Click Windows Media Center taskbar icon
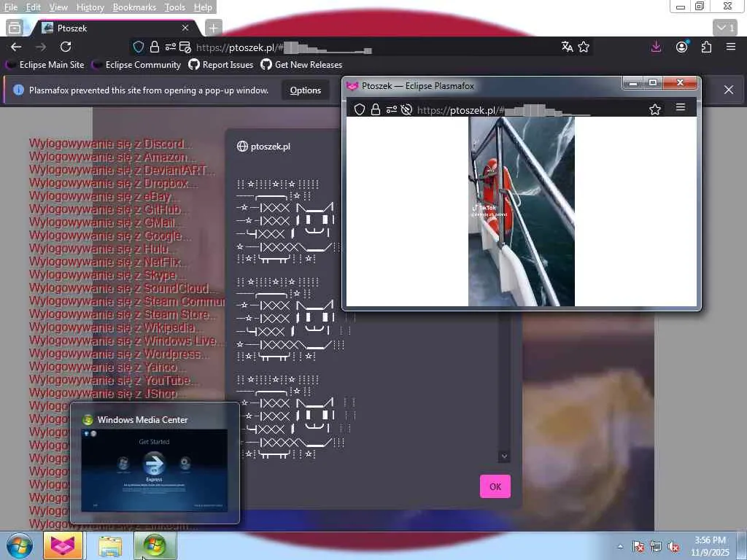Screen dimensions: 747x560 tap(155, 546)
